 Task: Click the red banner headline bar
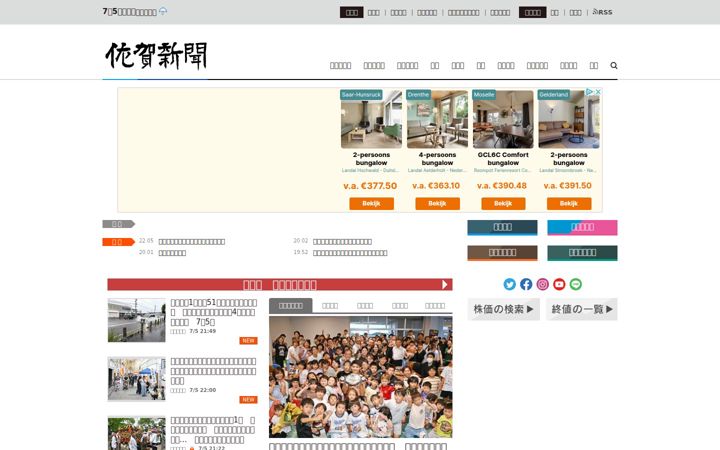coord(280,285)
